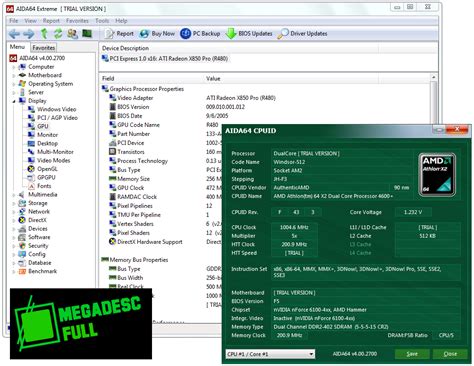This screenshot has width=474, height=366.
Task: Select Operating System tree item
Action: [46, 84]
